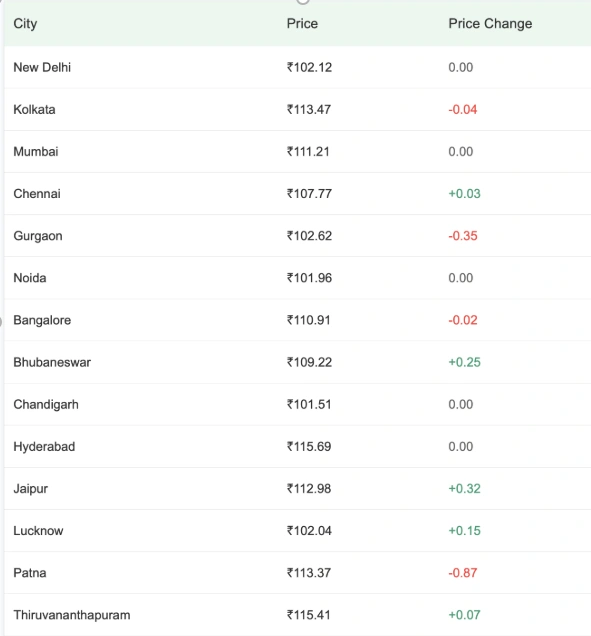Viewport: 591px width, 636px height.
Task: Click New Delhi's price change 0.00
Action: 461,67
